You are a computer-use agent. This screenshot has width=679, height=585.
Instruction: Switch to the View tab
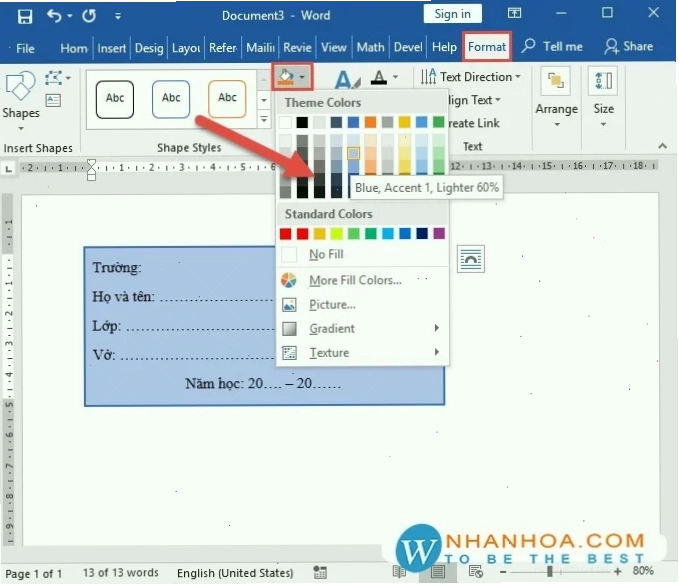[x=333, y=48]
